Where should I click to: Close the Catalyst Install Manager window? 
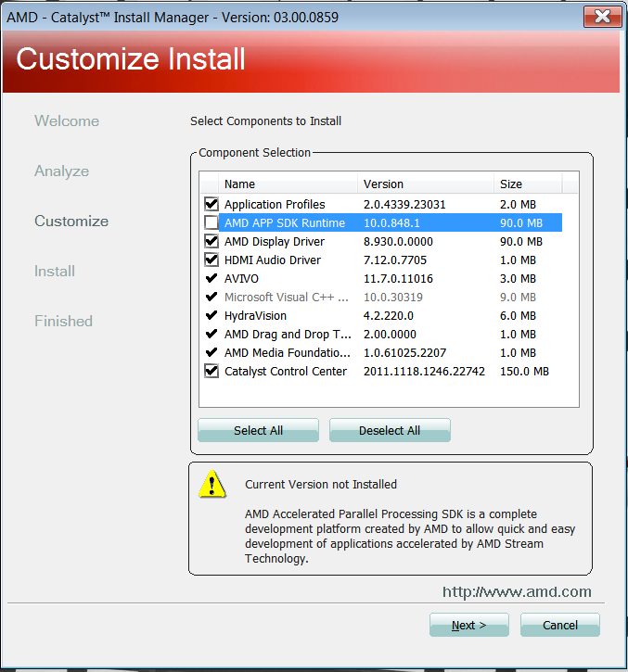click(602, 17)
